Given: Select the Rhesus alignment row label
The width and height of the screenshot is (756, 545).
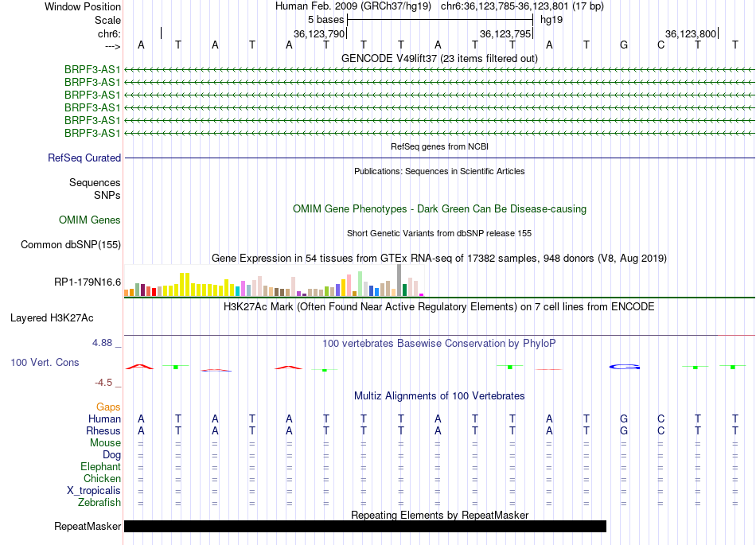Looking at the screenshot, I should click(103, 430).
